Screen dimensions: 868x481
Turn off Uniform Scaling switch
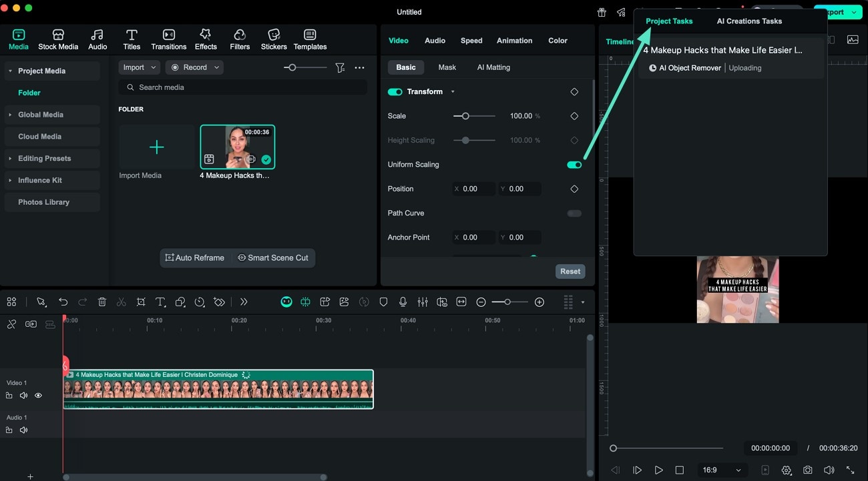pos(574,165)
